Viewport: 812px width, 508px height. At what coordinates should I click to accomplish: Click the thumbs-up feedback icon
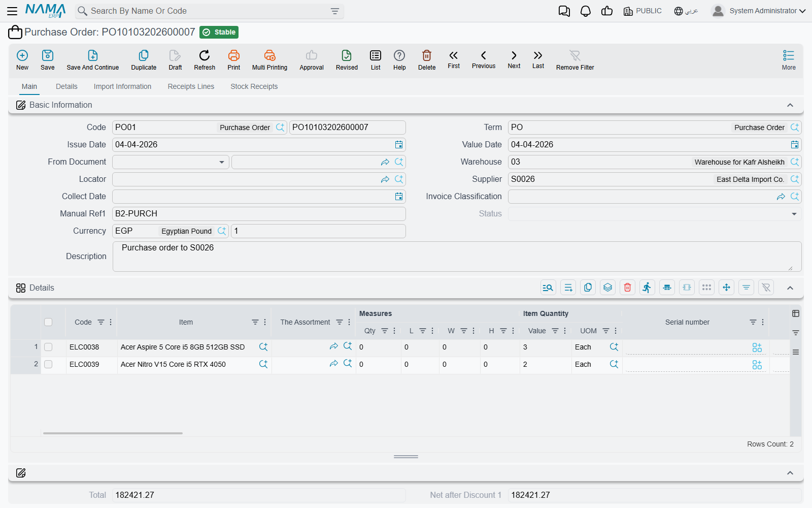pos(607,11)
